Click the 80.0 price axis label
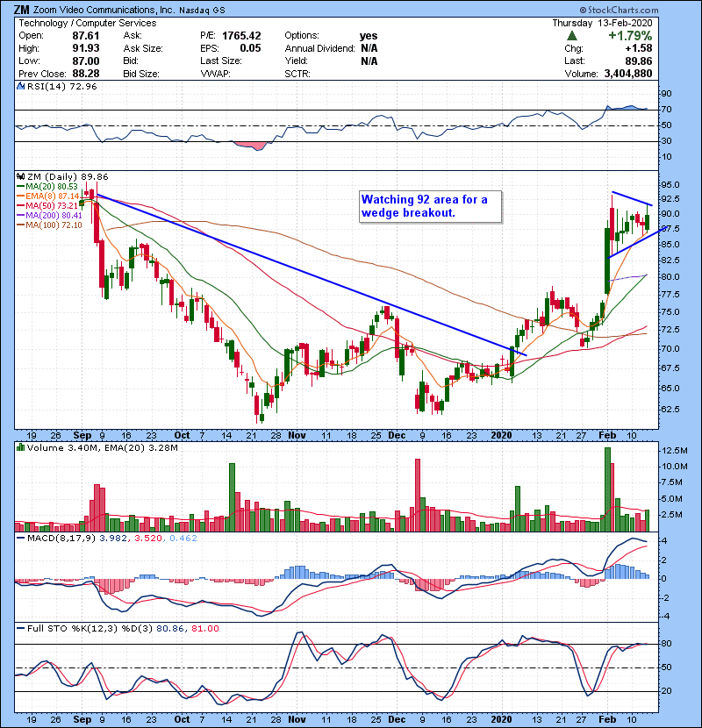The height and width of the screenshot is (728, 702). (x=670, y=276)
